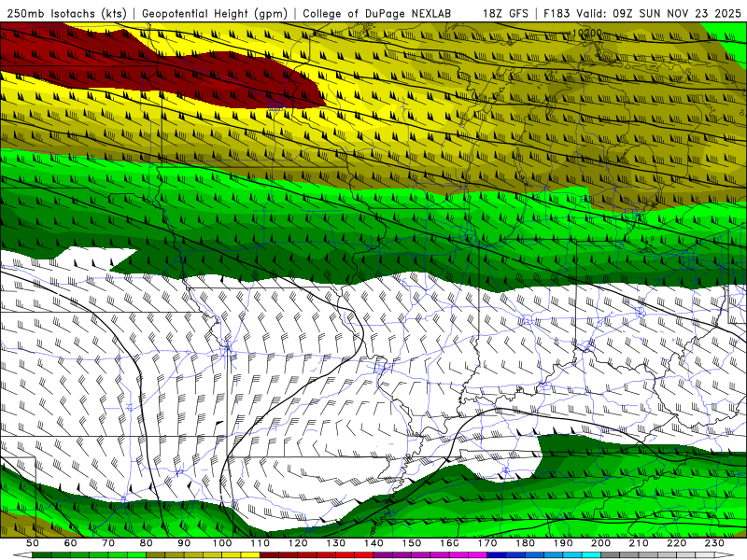The height and width of the screenshot is (560, 747).
Task: Click the '230' colorbar value
Action: coord(714,543)
